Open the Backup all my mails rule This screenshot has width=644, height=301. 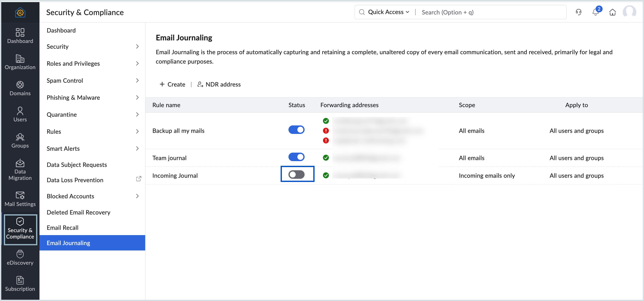[x=178, y=131]
